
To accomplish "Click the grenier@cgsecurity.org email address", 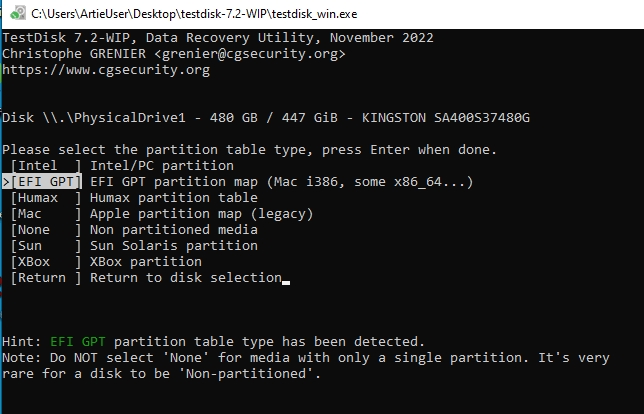I will click(x=250, y=54).
